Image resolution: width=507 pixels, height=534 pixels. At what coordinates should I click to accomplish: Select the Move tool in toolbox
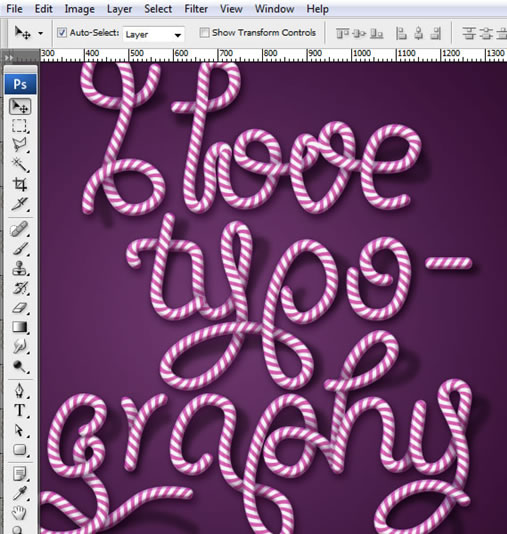[x=20, y=107]
